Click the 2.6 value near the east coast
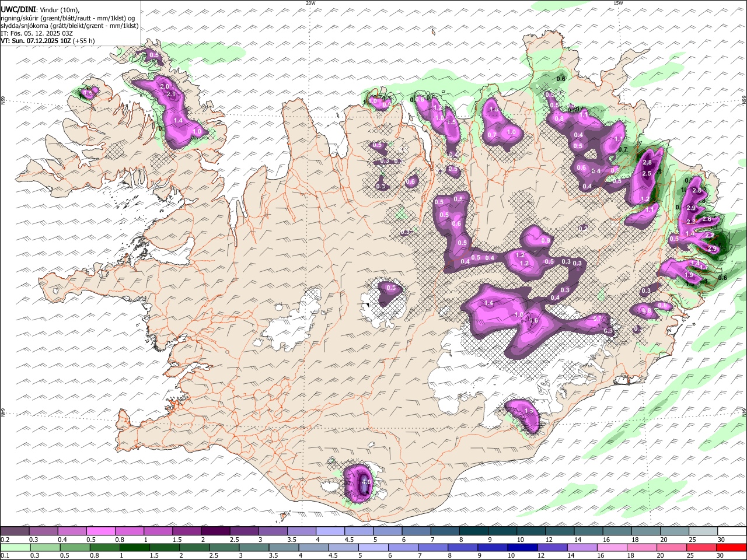This screenshot has height=560, width=747. [707, 219]
